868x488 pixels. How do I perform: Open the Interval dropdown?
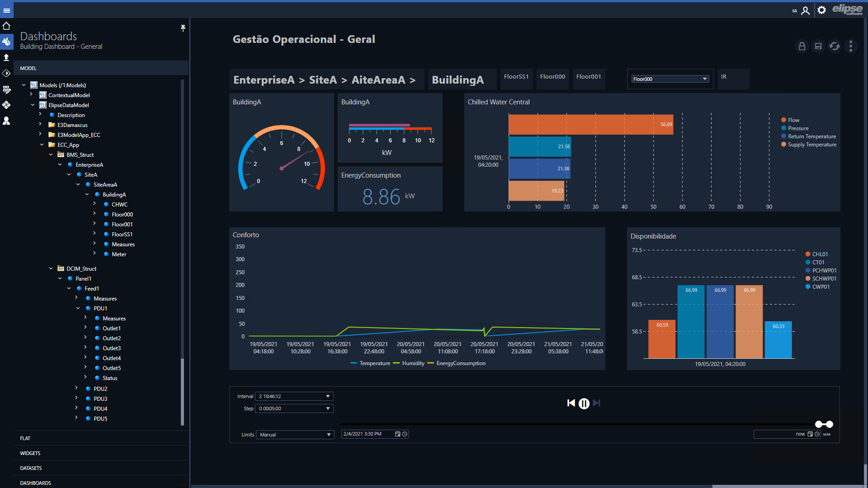click(294, 396)
